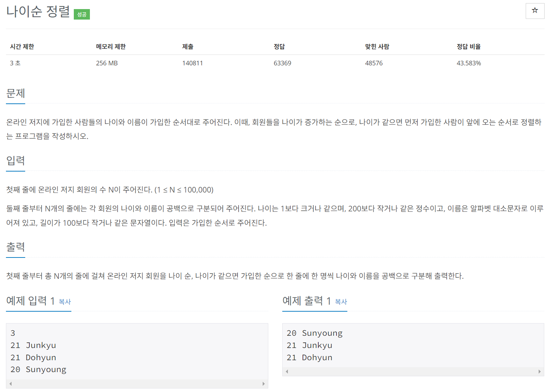The height and width of the screenshot is (392, 553).
Task: Click the 입력 section heading
Action: (x=16, y=161)
